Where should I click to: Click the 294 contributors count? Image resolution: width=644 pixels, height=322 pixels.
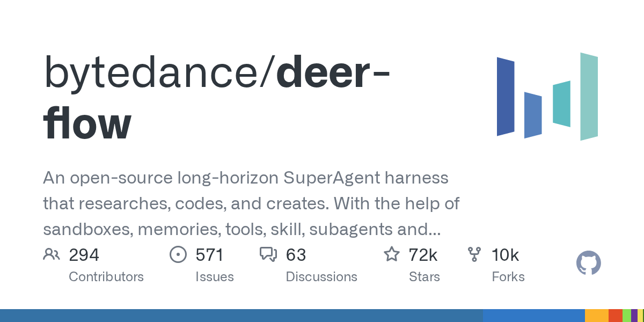click(x=84, y=255)
